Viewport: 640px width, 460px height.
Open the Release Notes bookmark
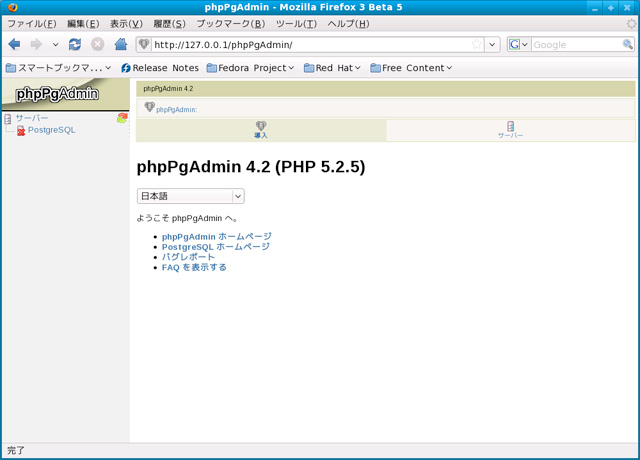pos(160,68)
